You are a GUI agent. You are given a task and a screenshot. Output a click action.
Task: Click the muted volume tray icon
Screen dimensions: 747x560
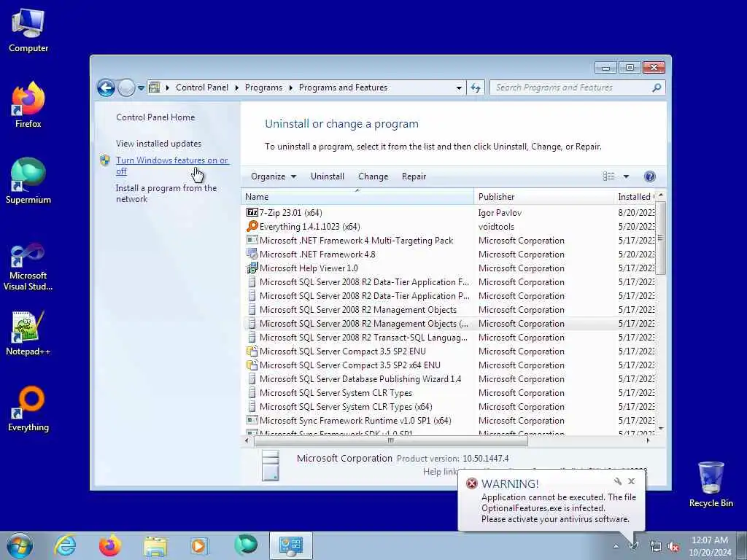point(673,547)
